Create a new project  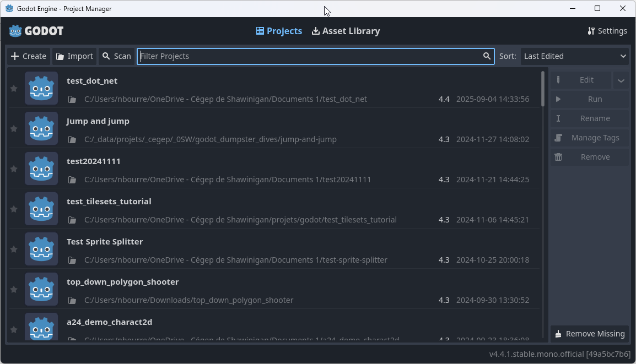(x=29, y=56)
